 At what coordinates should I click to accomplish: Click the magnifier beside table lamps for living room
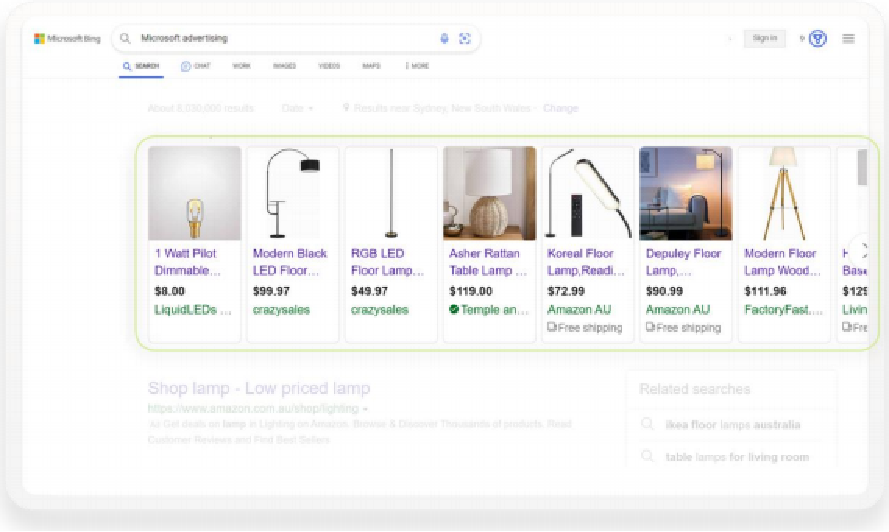[x=648, y=457]
